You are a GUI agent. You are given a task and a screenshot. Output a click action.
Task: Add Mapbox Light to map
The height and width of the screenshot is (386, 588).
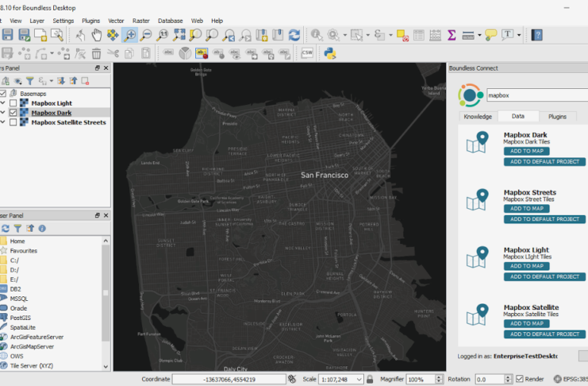[x=526, y=266]
